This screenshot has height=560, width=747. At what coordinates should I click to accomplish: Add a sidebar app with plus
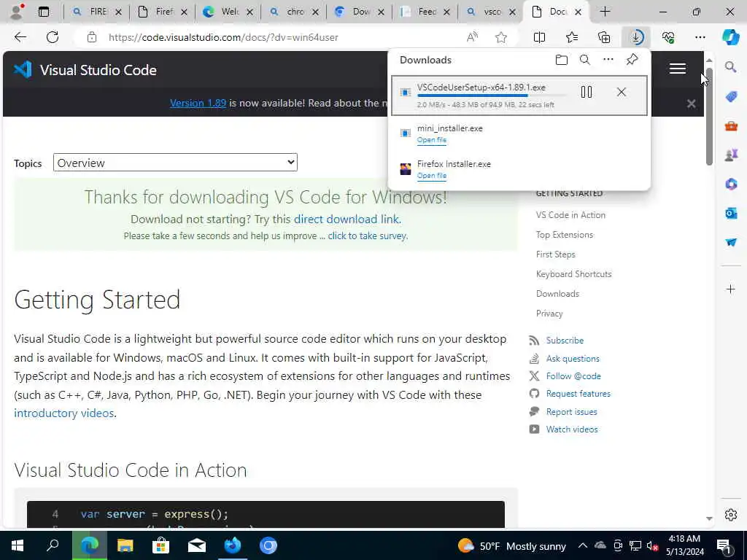click(731, 289)
